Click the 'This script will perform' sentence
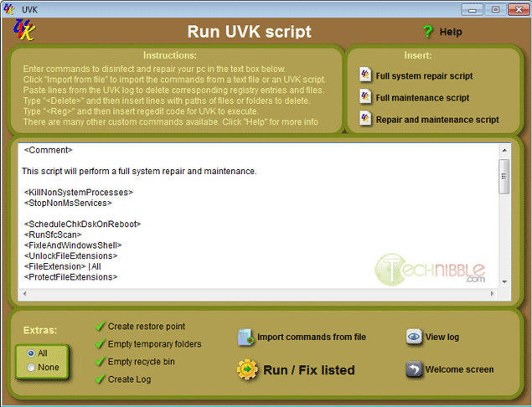Image resolution: width=532 pixels, height=407 pixels. pyautogui.click(x=139, y=172)
